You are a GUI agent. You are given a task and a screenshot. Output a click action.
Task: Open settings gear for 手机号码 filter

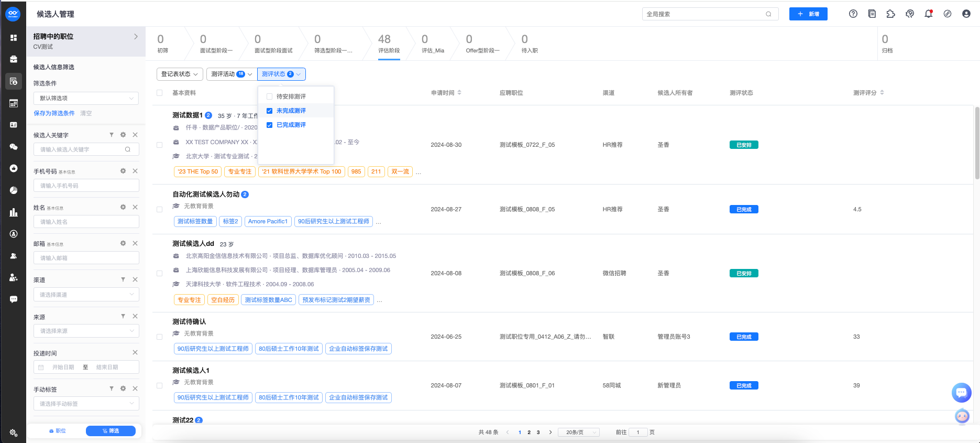tap(123, 171)
